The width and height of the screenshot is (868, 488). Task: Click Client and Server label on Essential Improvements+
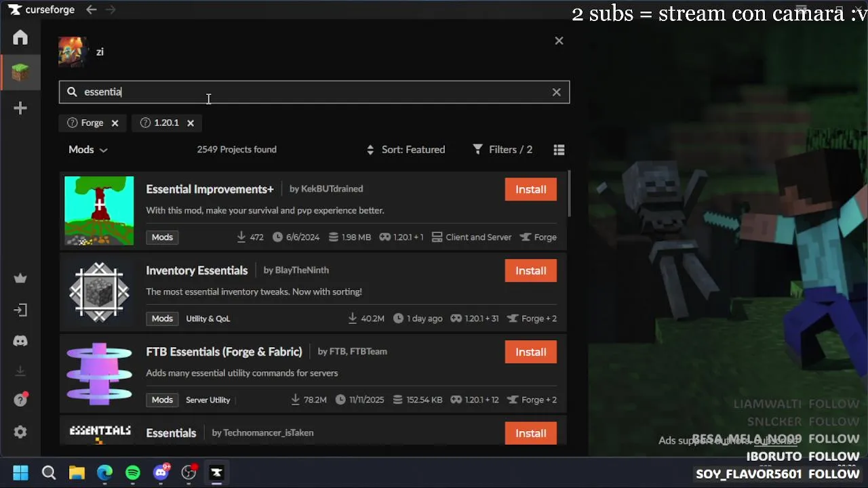pos(471,237)
